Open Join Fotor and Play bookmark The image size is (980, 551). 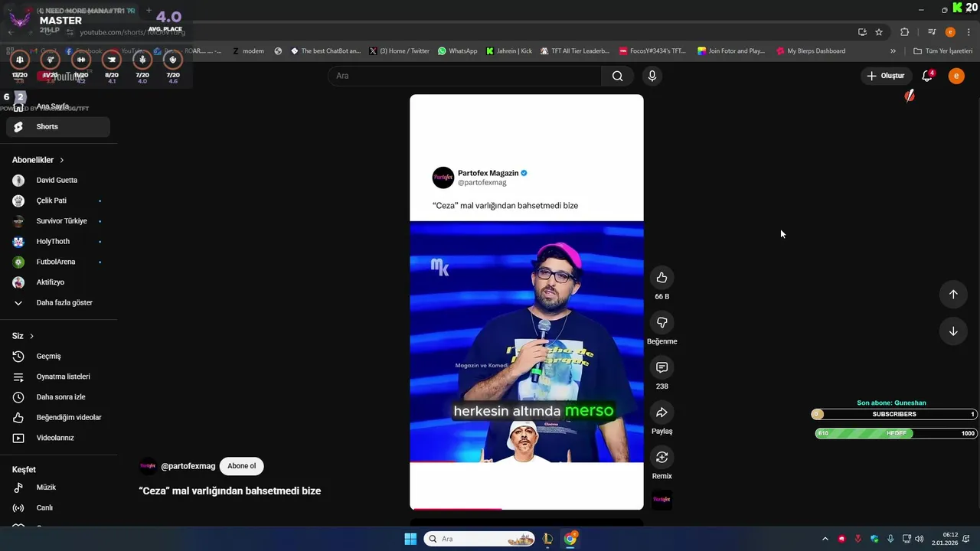tap(731, 51)
